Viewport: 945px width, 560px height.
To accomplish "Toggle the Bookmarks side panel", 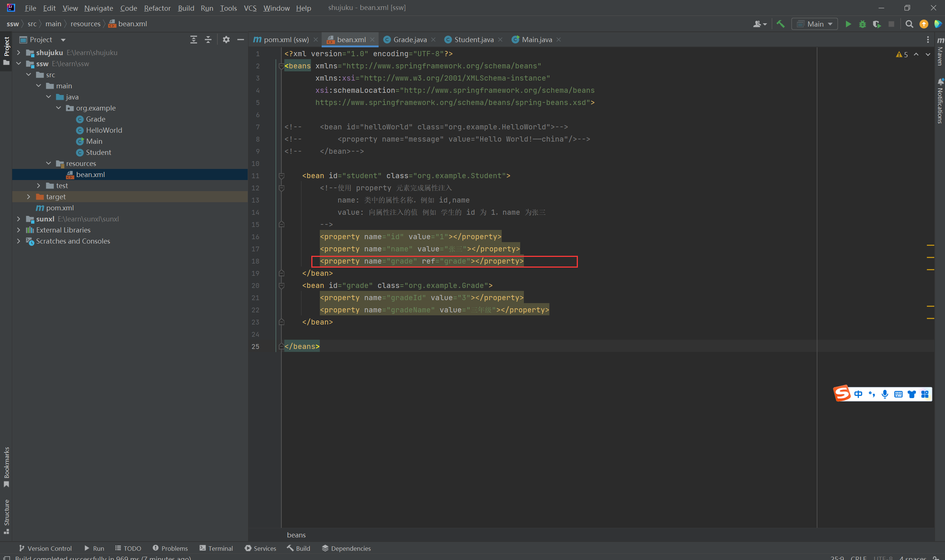I will coord(6,466).
